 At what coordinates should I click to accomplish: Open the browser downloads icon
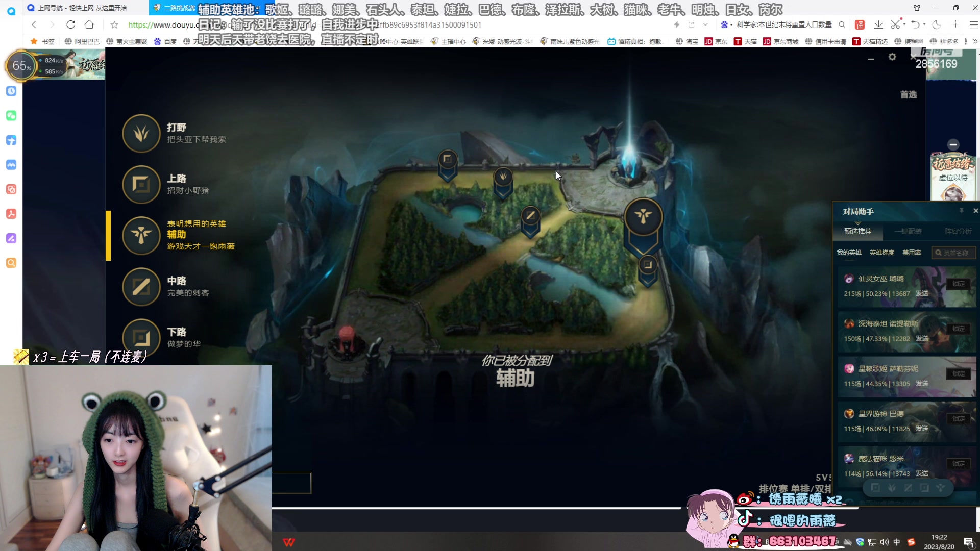tap(878, 24)
